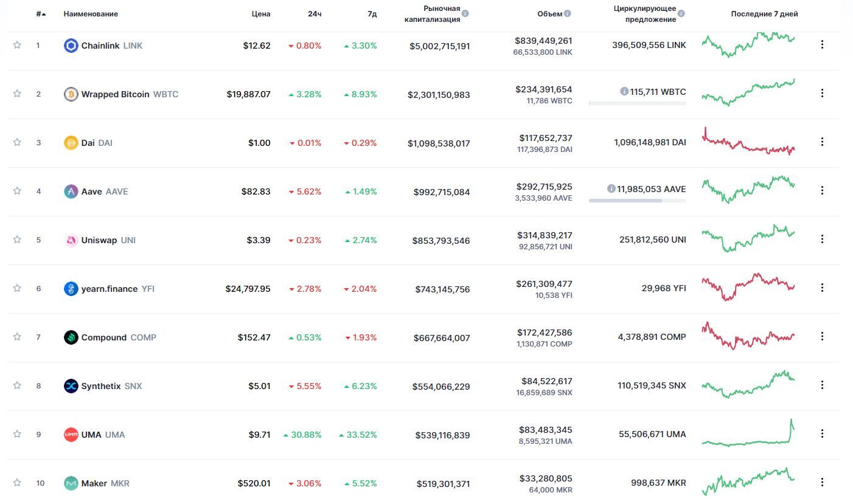Open UMA trading volume $83,483,345
The image size is (853, 504).
546,430
